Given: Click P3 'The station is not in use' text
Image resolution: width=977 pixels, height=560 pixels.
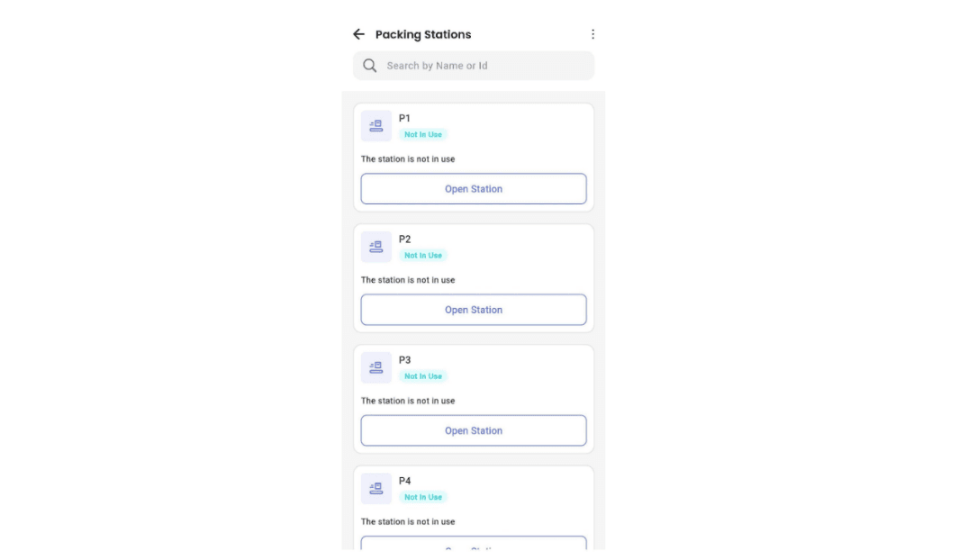Looking at the screenshot, I should [x=408, y=401].
